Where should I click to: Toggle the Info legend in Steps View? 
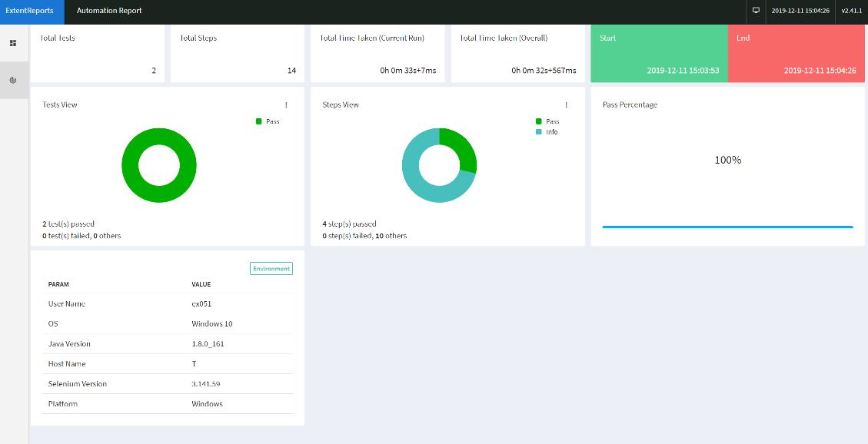547,132
